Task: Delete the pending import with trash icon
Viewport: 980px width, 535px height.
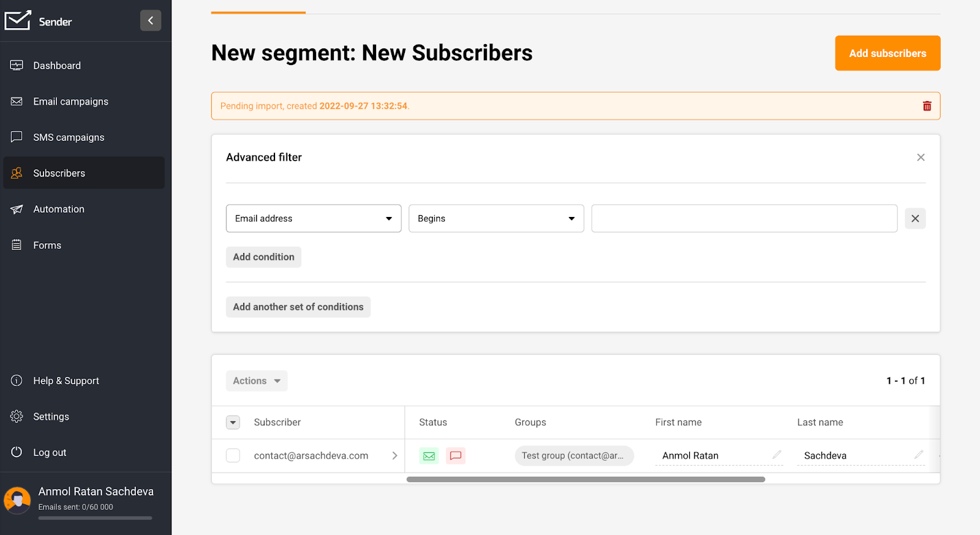Action: click(927, 106)
